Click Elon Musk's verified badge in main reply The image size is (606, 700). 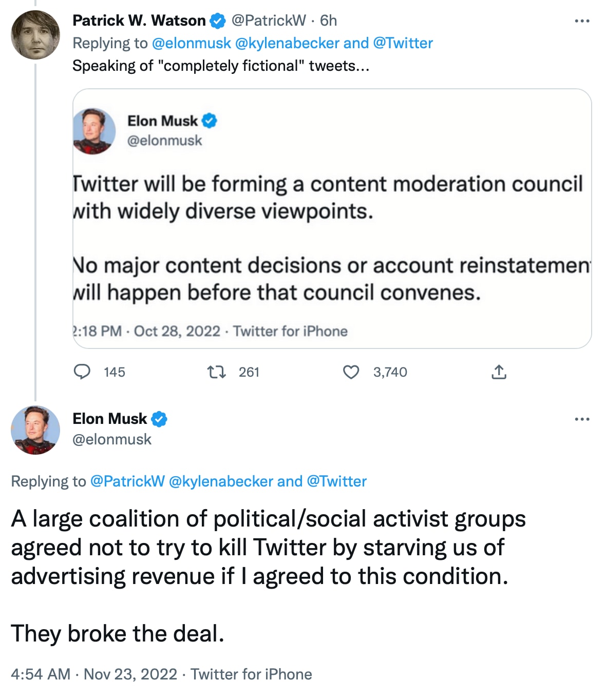[159, 419]
